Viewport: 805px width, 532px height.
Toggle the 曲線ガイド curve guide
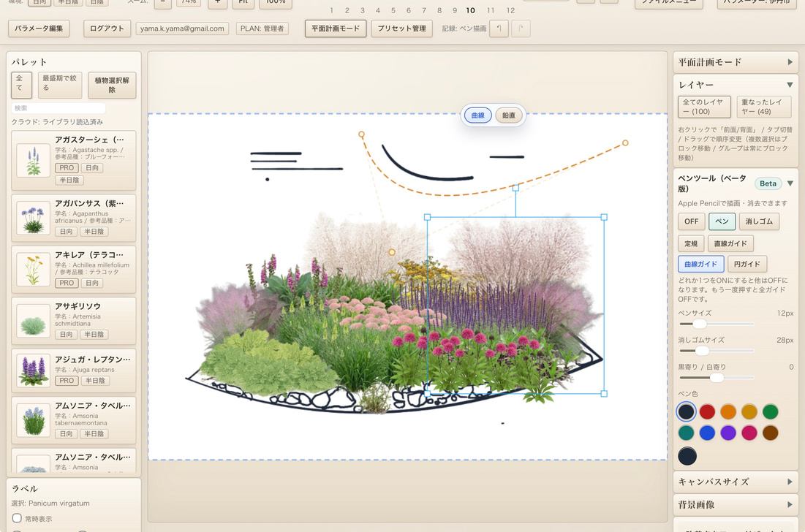click(x=700, y=264)
